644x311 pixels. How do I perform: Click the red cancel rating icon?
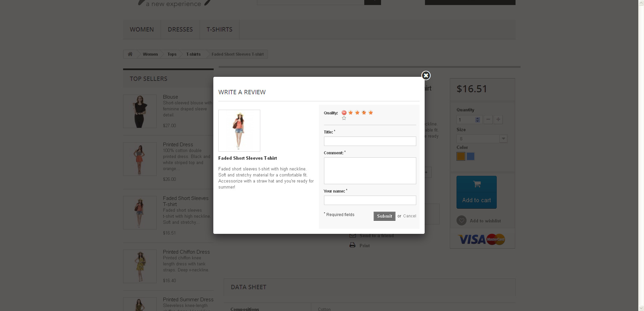tap(344, 113)
